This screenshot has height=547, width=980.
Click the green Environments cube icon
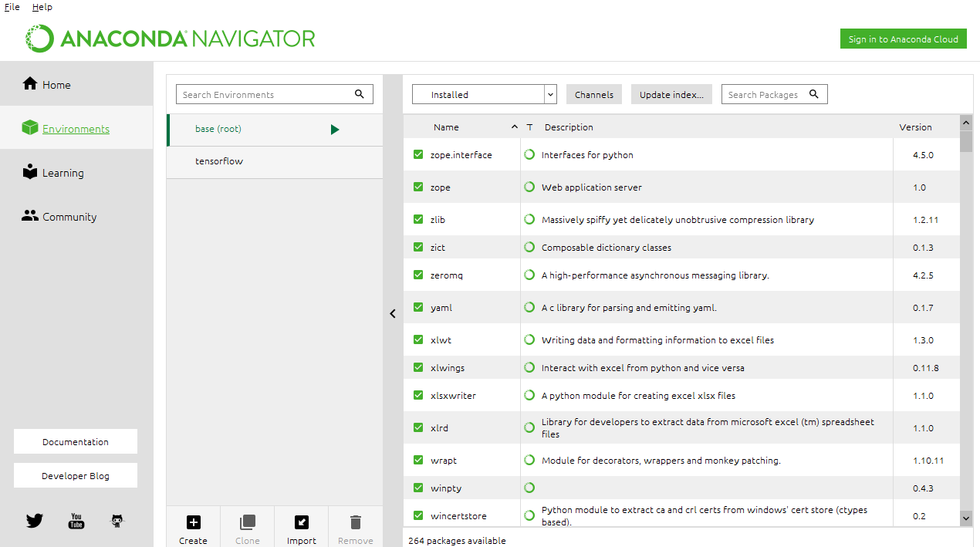[30, 128]
